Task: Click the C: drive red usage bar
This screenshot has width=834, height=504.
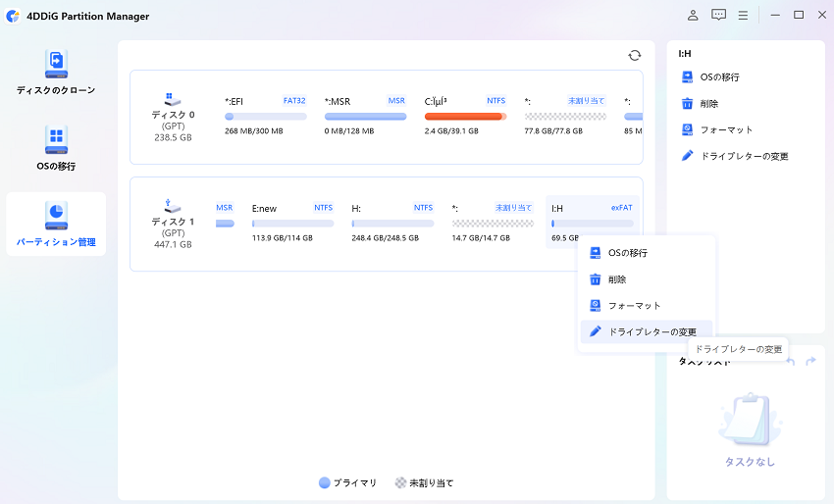Action: (465, 117)
